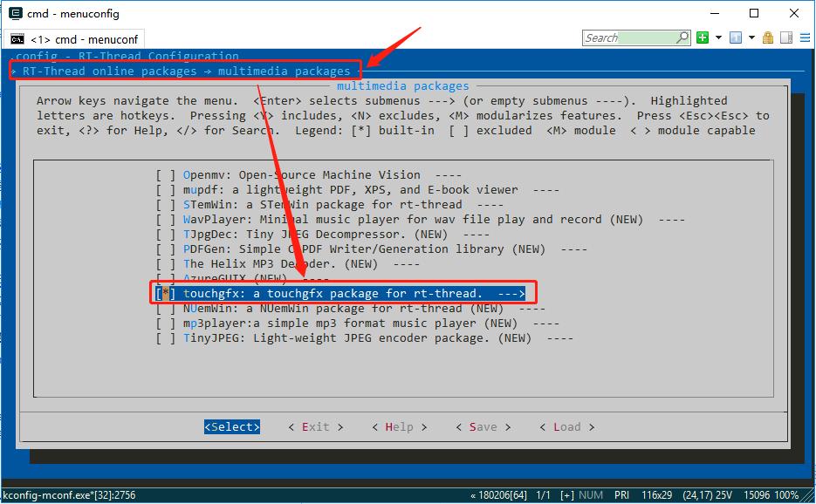
Task: Click the console icon on the cmd tab
Action: tap(17, 39)
